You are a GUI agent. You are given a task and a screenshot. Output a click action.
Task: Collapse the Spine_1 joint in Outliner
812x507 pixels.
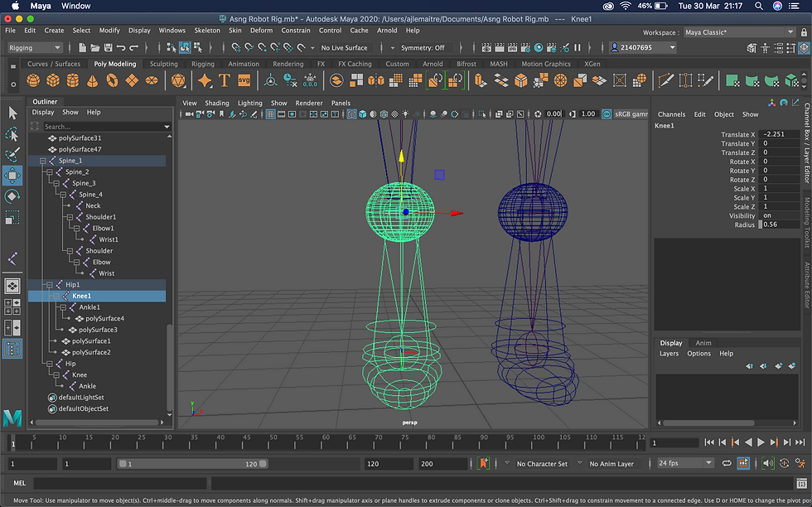43,161
